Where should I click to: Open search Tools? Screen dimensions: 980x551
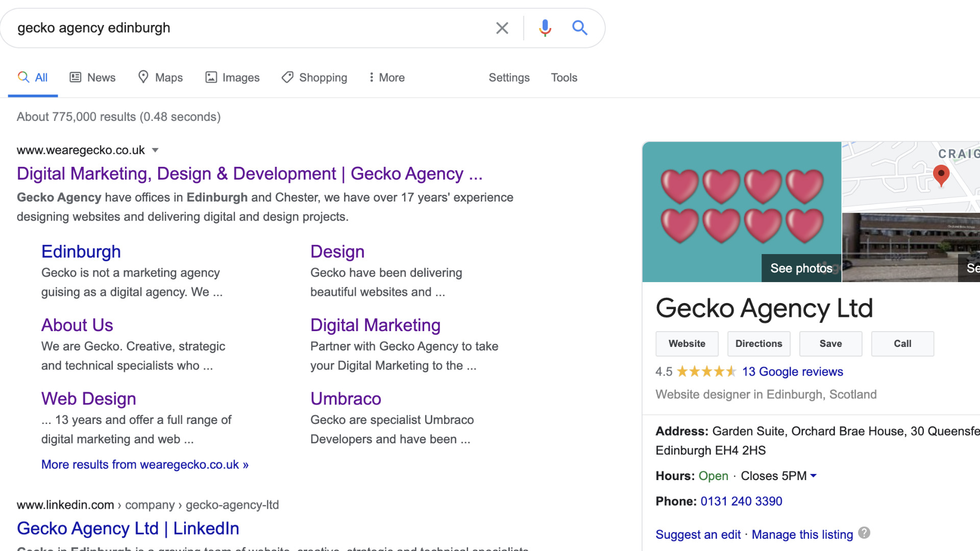pyautogui.click(x=564, y=78)
